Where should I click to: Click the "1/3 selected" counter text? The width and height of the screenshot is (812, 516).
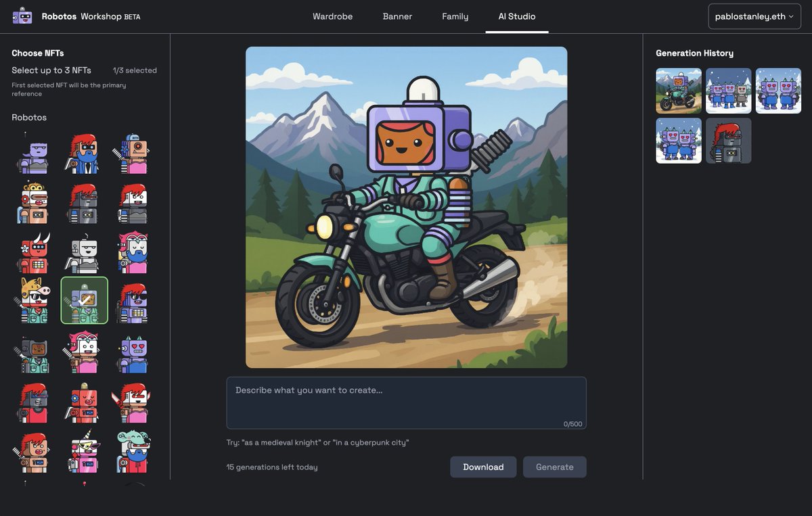pyautogui.click(x=135, y=70)
